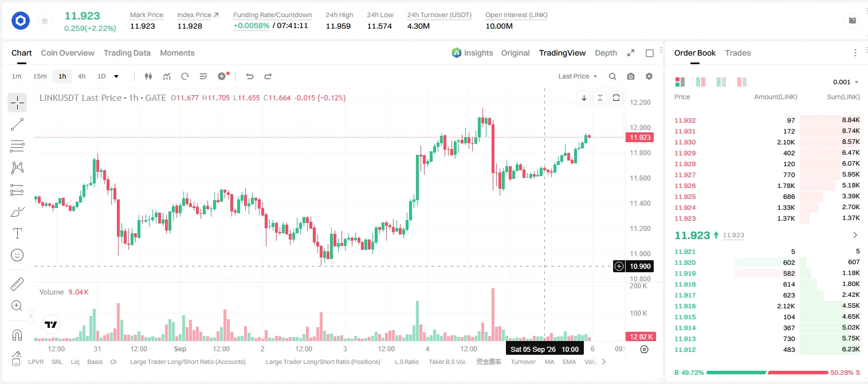Switch to the Trades tab

(738, 53)
